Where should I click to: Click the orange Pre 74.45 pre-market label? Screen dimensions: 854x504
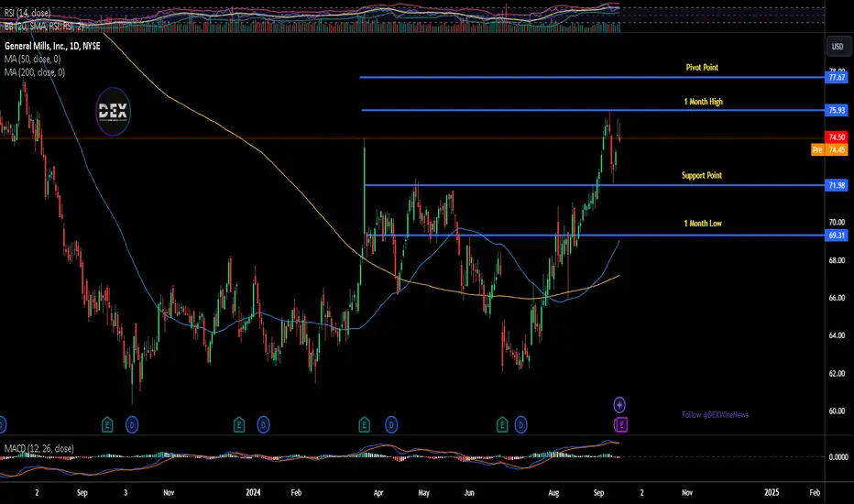(x=829, y=150)
